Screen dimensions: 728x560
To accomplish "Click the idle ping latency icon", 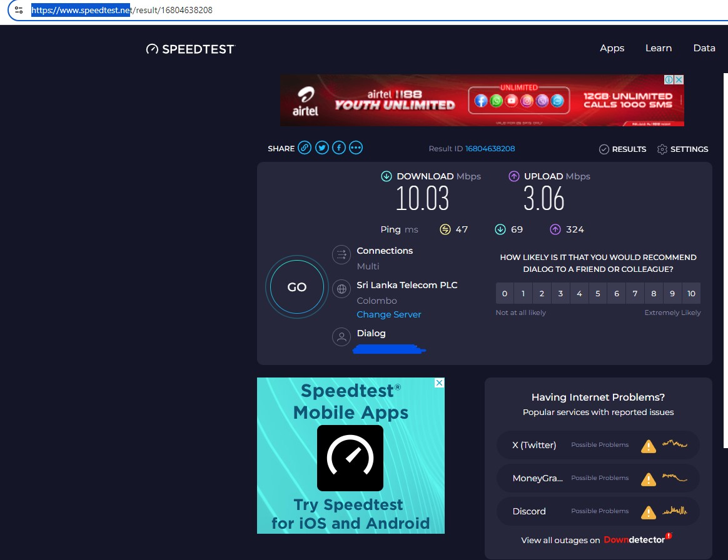I will click(445, 229).
